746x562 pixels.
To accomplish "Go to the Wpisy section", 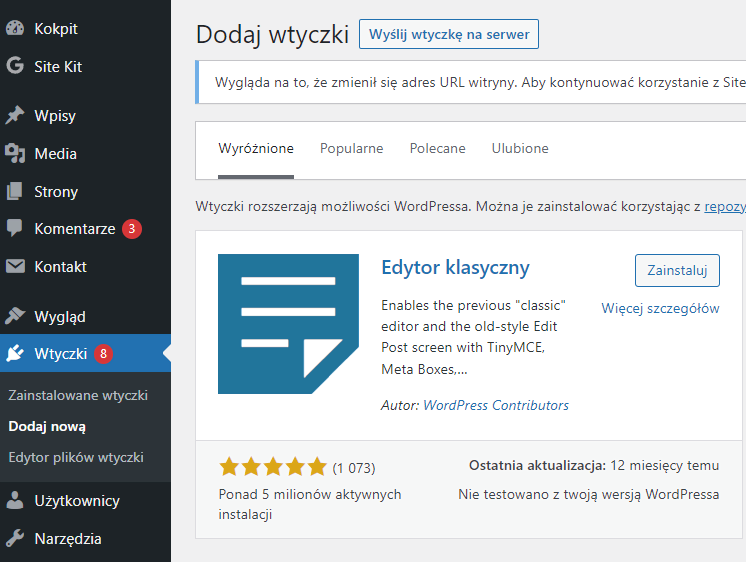I will (85, 116).
